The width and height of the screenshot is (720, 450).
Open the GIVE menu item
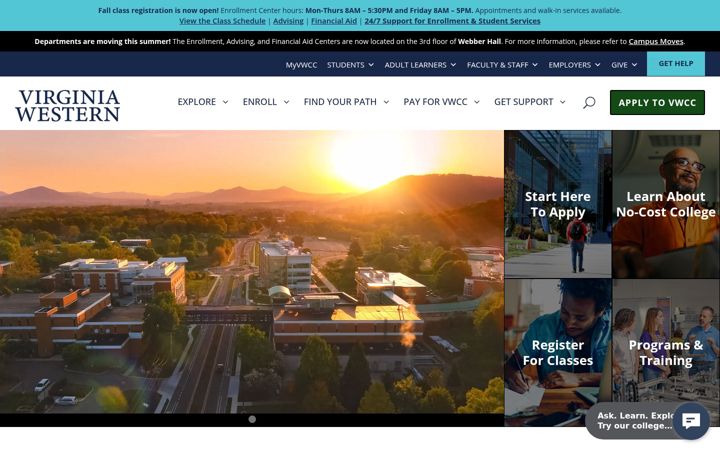619,65
